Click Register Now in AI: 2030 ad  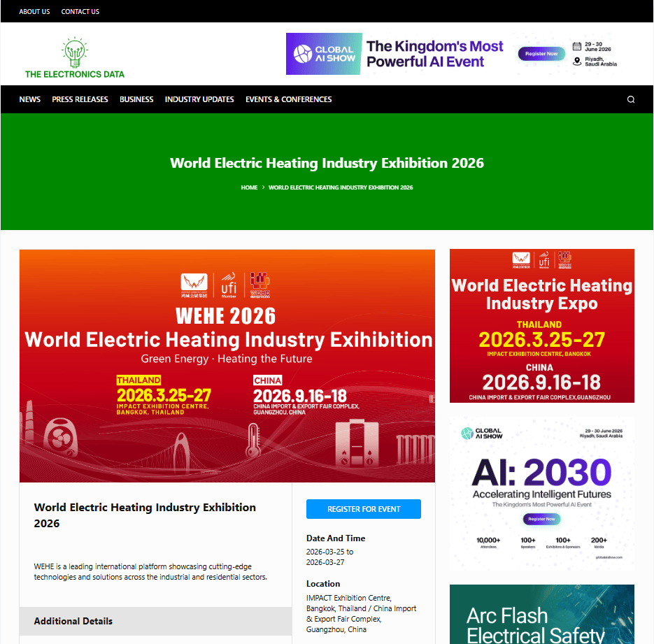[x=542, y=519]
